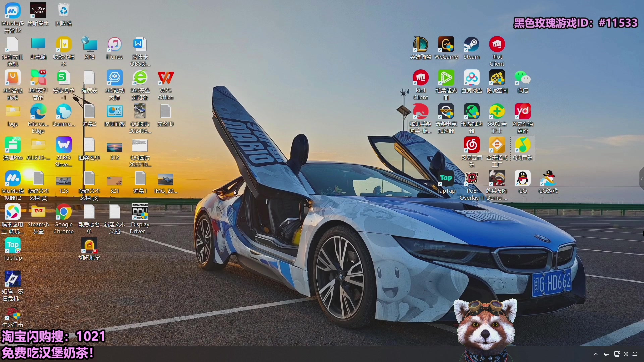Viewport: 644px width, 362px height.
Task: Toggle the 英 input language indicator
Action: (606, 354)
